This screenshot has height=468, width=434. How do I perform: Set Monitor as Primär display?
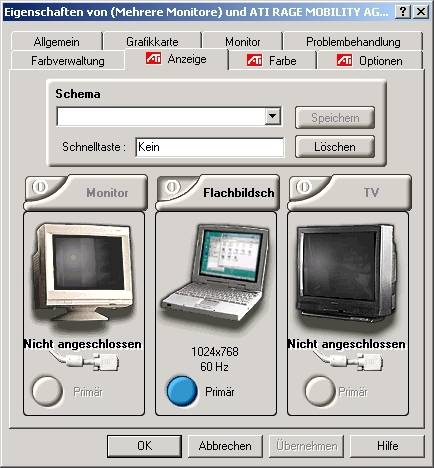[x=47, y=391]
